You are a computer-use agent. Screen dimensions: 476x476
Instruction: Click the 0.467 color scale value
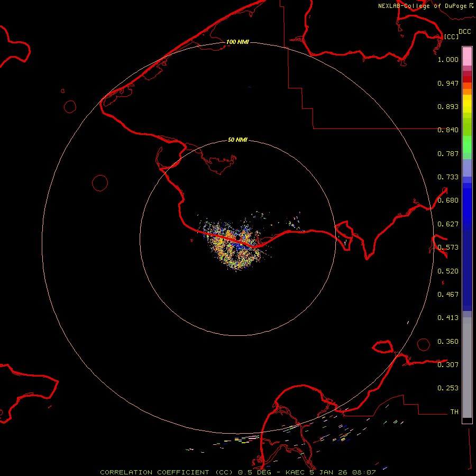(448, 295)
